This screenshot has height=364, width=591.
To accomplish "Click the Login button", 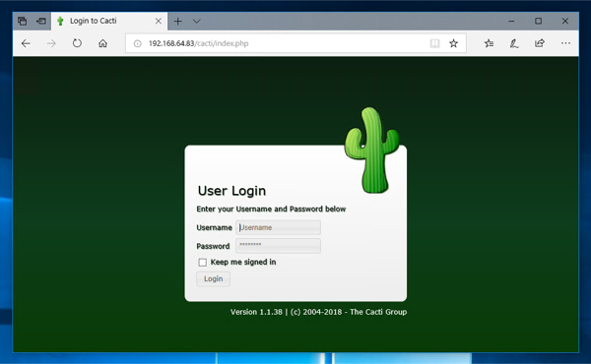I will 213,279.
